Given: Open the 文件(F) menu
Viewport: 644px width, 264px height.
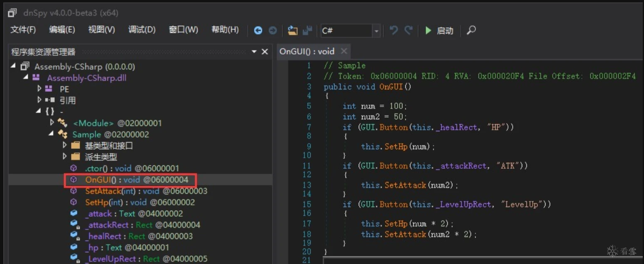Looking at the screenshot, I should pos(23,30).
